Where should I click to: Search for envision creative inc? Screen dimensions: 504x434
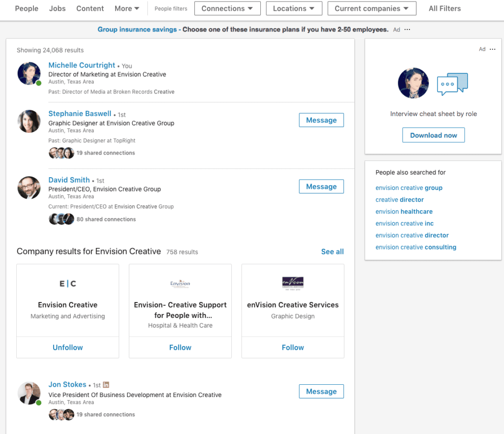pos(405,223)
